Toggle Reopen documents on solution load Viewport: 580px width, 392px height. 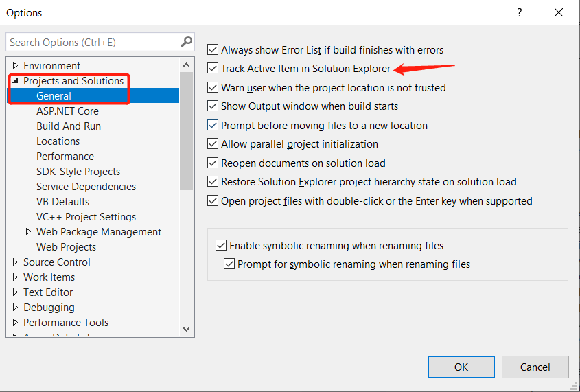(x=213, y=163)
